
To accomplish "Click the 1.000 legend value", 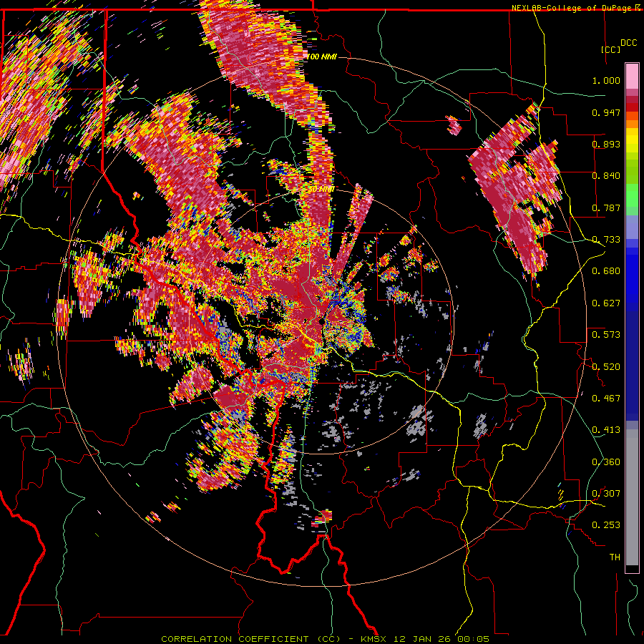I will [606, 81].
